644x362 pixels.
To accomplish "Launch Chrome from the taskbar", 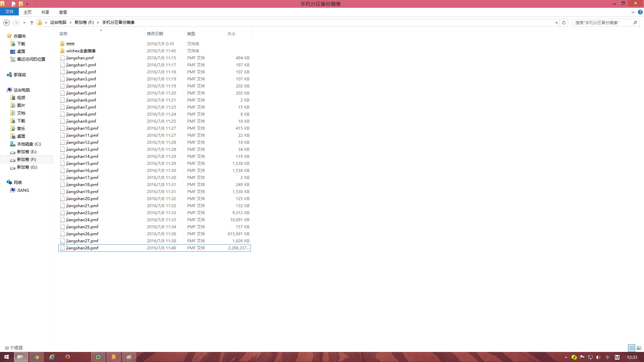I will (37, 357).
